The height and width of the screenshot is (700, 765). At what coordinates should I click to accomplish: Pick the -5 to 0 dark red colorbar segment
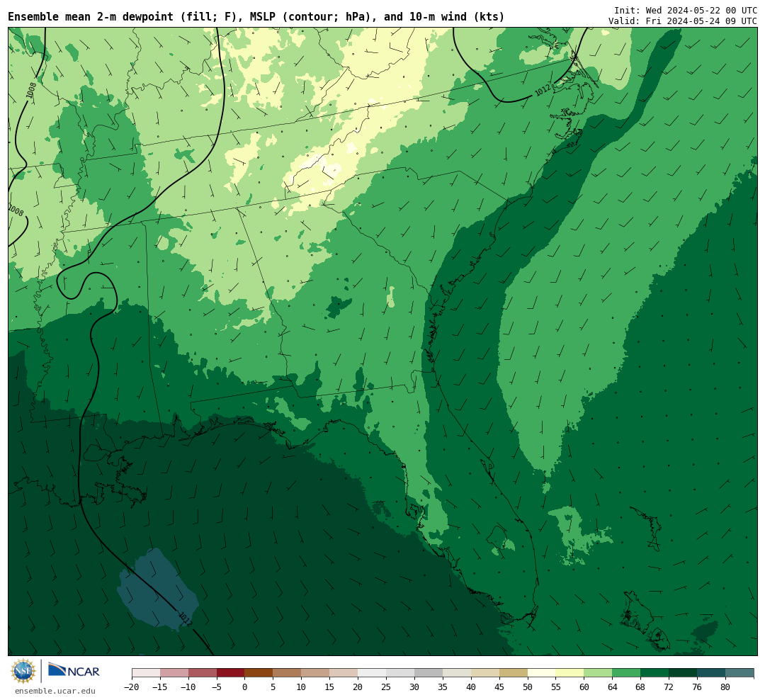(x=231, y=673)
